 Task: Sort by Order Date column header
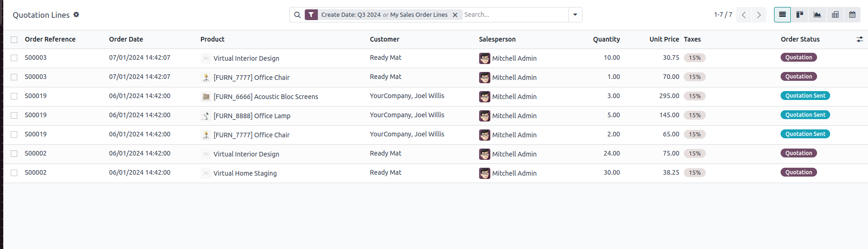126,39
